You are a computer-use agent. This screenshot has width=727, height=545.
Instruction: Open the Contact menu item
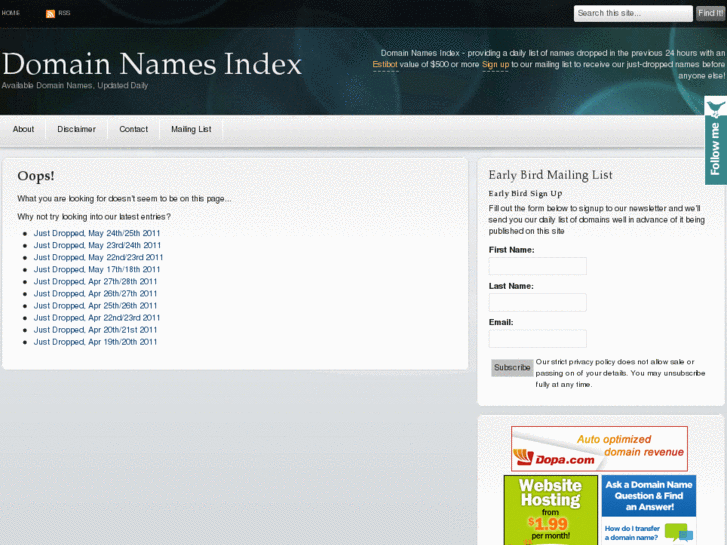(134, 129)
